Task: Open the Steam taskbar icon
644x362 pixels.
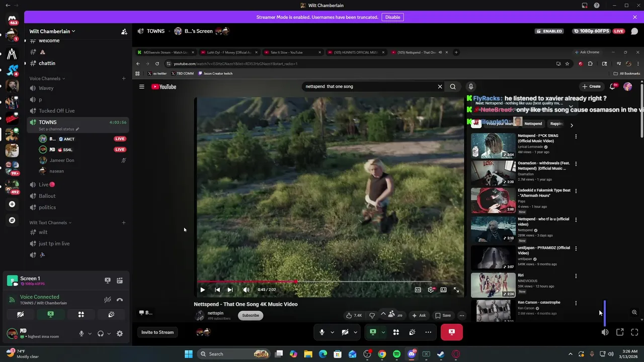Action: tap(441, 354)
